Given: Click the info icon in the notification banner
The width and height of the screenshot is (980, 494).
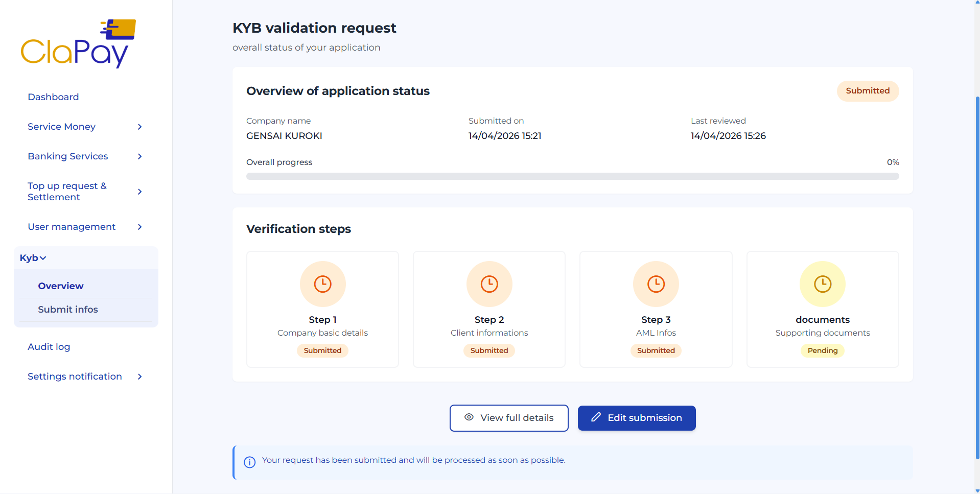Looking at the screenshot, I should [249, 462].
